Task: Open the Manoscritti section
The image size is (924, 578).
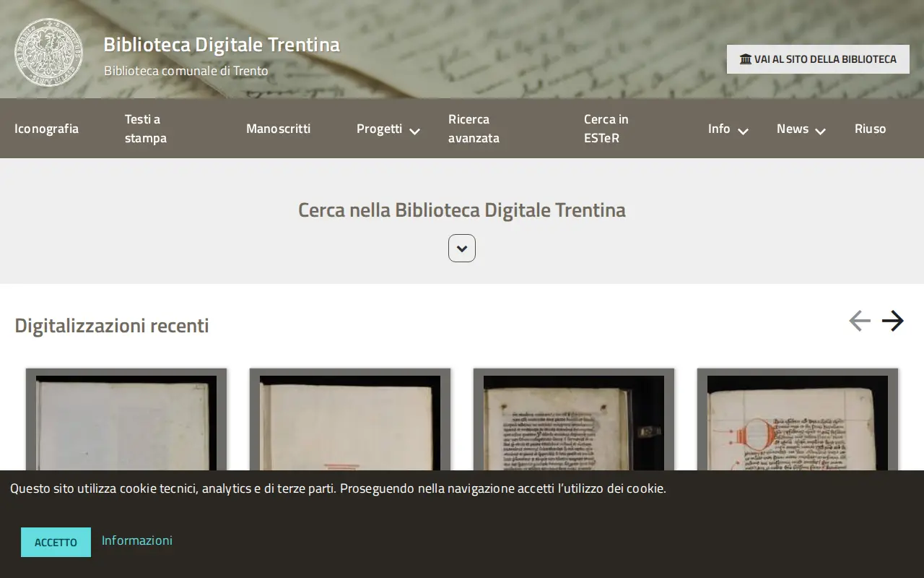Action: pyautogui.click(x=278, y=129)
